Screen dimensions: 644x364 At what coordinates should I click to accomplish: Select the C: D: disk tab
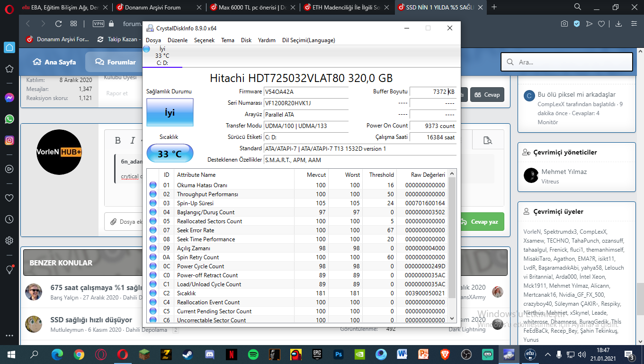[x=162, y=56]
